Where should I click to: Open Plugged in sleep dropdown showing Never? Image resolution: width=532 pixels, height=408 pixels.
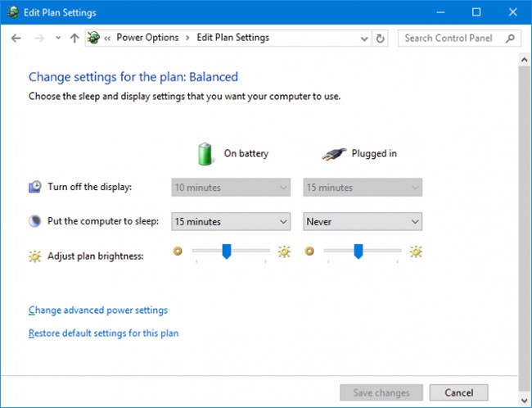click(363, 221)
